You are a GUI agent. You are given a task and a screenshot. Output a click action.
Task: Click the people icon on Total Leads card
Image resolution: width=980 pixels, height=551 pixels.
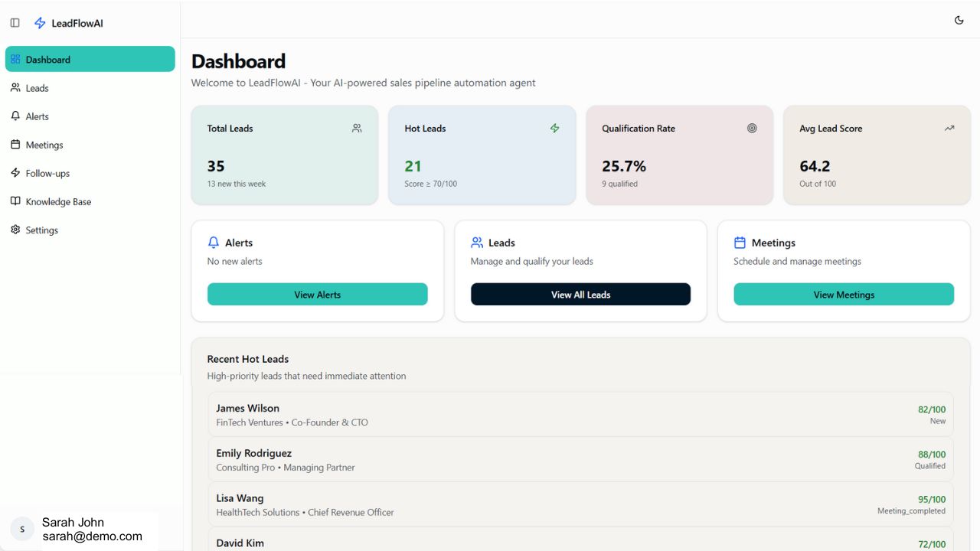(x=356, y=129)
